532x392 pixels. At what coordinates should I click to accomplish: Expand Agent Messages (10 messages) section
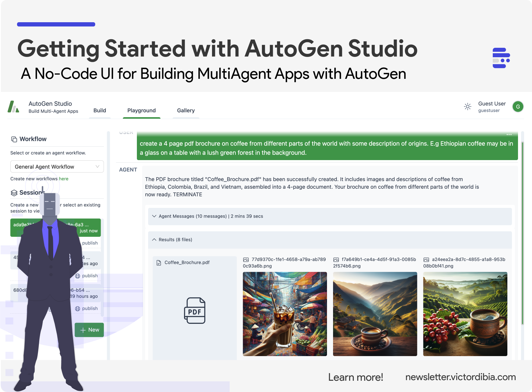click(330, 216)
